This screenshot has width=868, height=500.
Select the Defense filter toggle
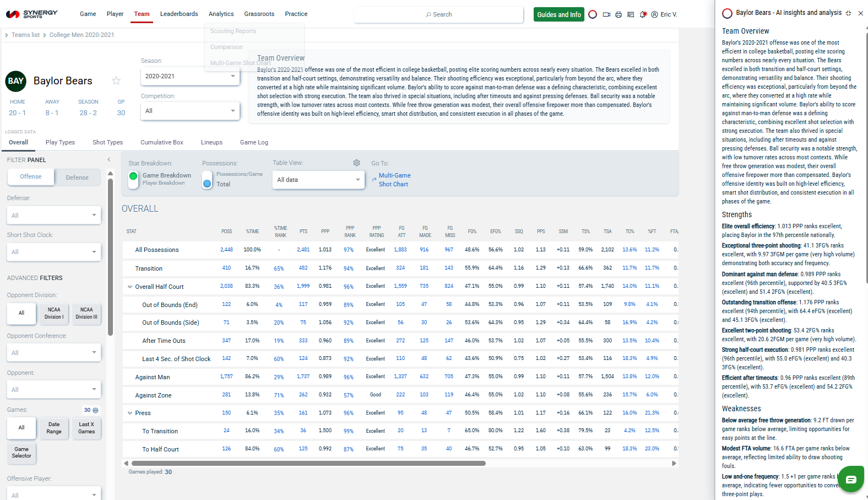coord(77,178)
